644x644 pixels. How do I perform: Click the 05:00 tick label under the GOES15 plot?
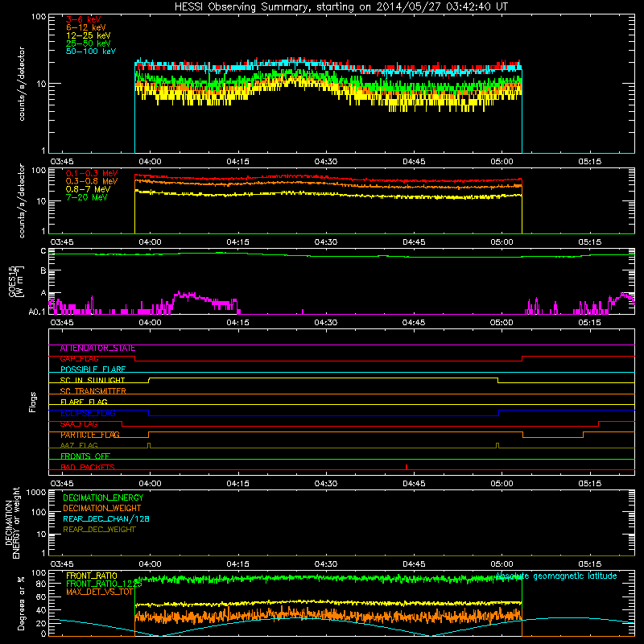pos(502,323)
